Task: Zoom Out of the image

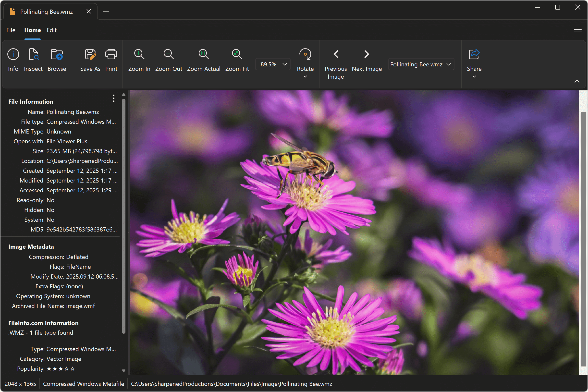Action: [169, 60]
